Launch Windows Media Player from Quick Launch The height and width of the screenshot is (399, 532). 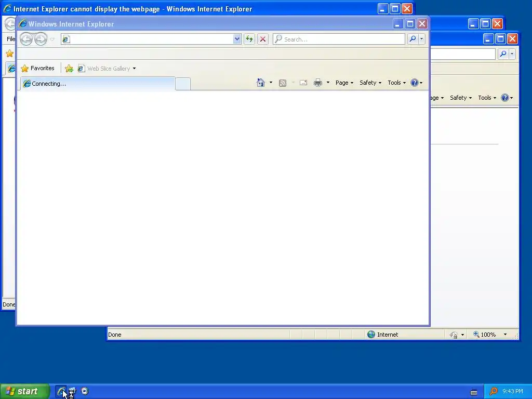point(85,391)
